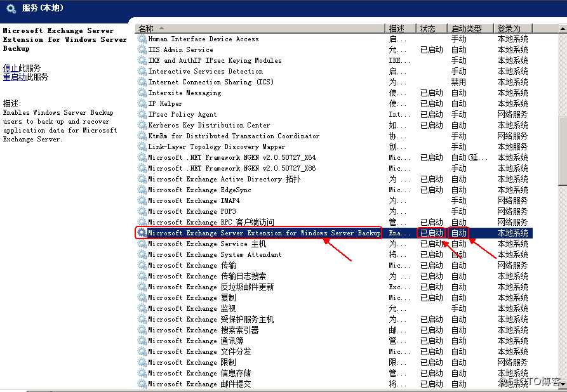The image size is (567, 392).
Task: Click gear icon of Microsoft Exchange POP3
Action: 142,211
